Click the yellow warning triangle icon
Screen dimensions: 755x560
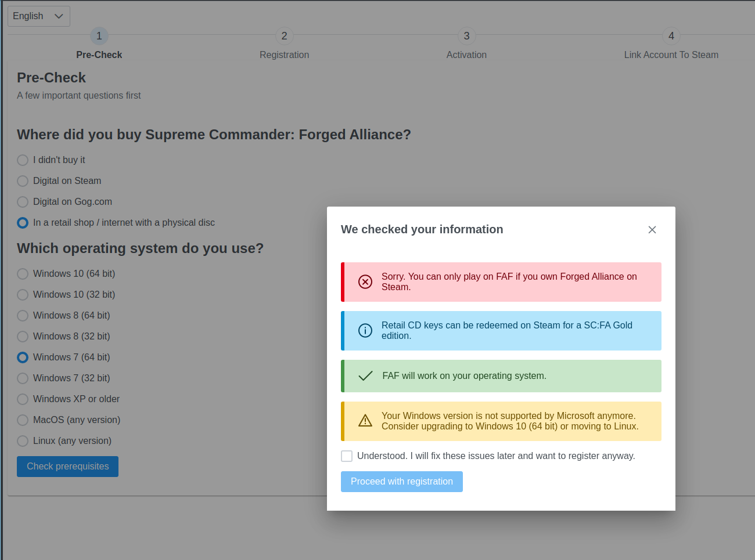point(365,421)
